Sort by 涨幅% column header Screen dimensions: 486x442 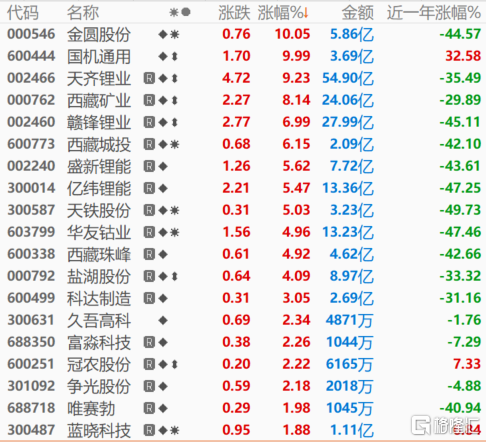[283, 13]
